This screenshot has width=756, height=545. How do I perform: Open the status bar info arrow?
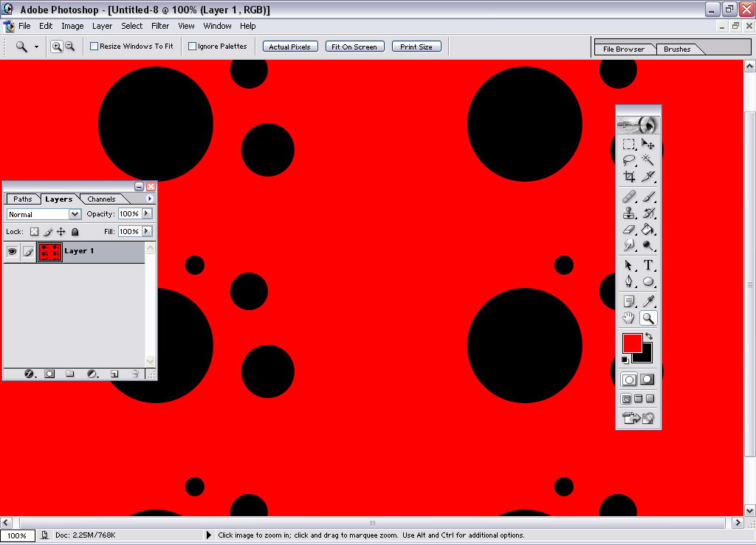pos(208,535)
